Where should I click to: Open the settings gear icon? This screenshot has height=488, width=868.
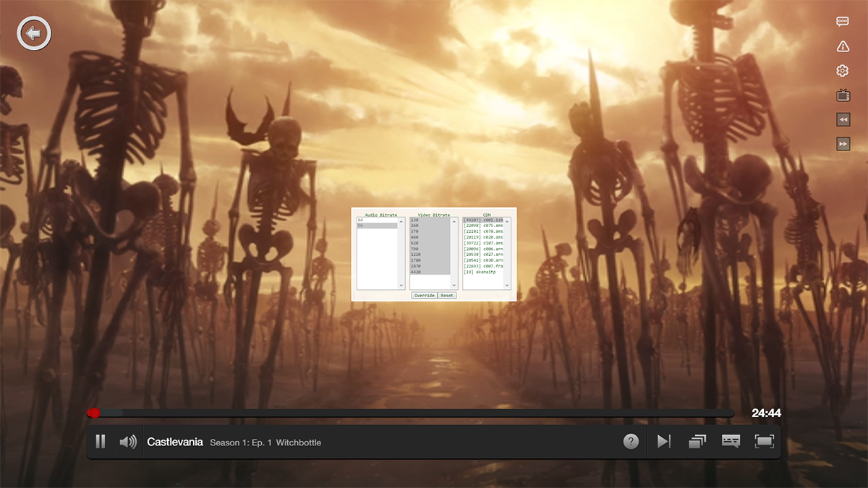(x=843, y=71)
